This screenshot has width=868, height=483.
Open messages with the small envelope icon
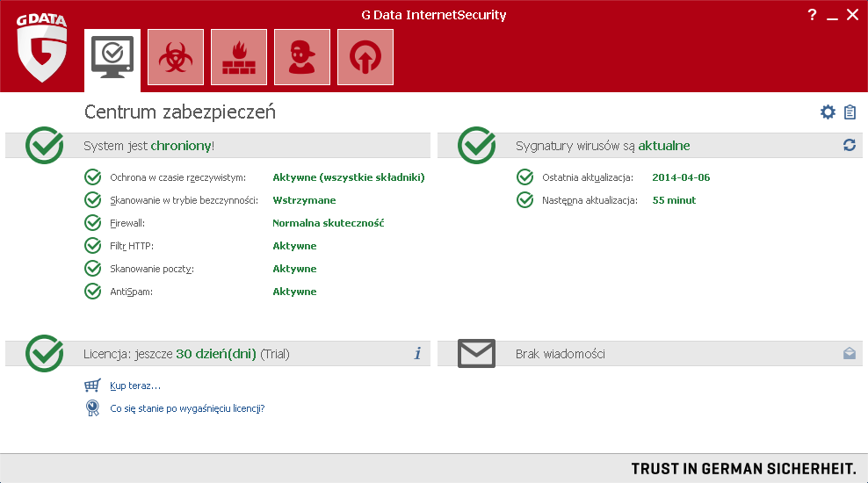tap(850, 353)
